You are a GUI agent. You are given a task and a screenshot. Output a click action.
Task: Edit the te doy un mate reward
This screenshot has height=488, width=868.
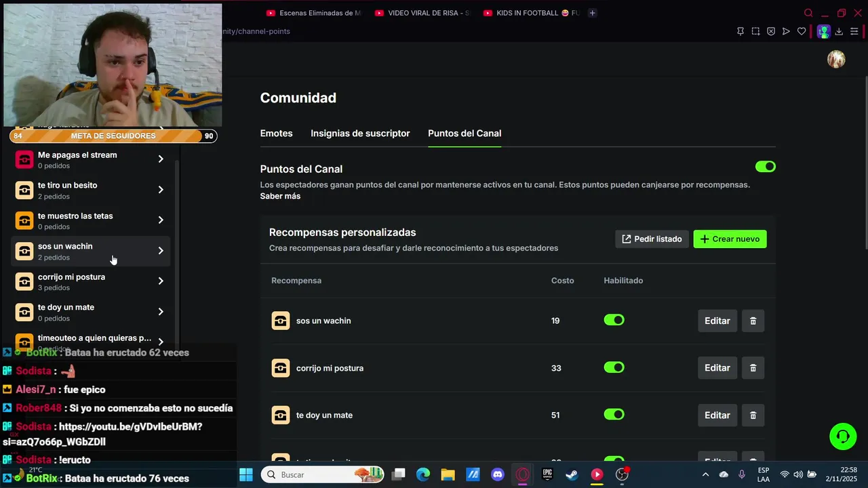pos(717,415)
